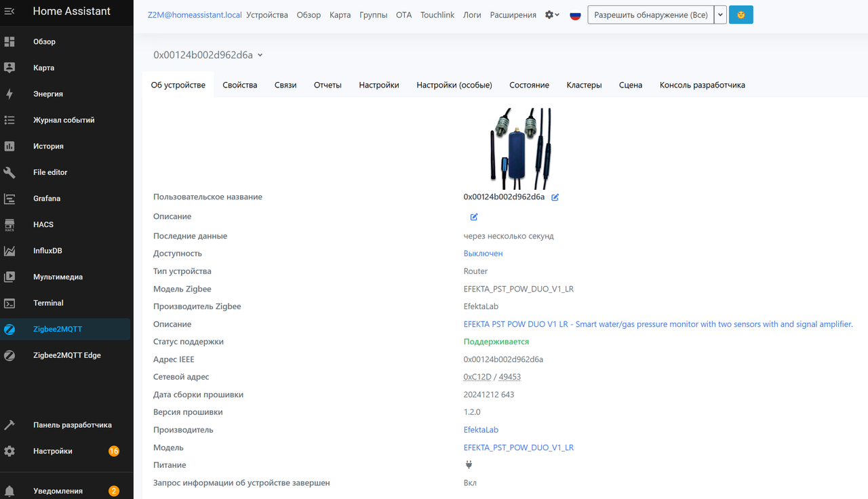The image size is (868, 499).
Task: Open the Terminal sidebar icon
Action: (x=9, y=303)
